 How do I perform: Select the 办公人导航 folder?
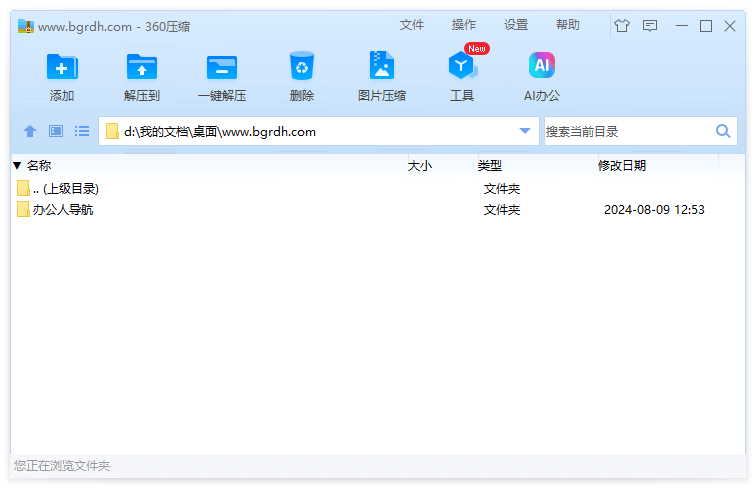[x=62, y=210]
